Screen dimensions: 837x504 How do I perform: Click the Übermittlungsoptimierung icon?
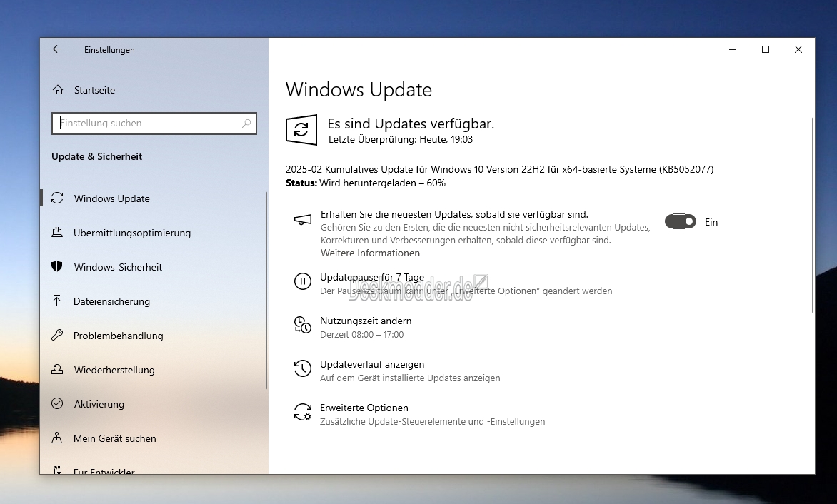coord(57,232)
